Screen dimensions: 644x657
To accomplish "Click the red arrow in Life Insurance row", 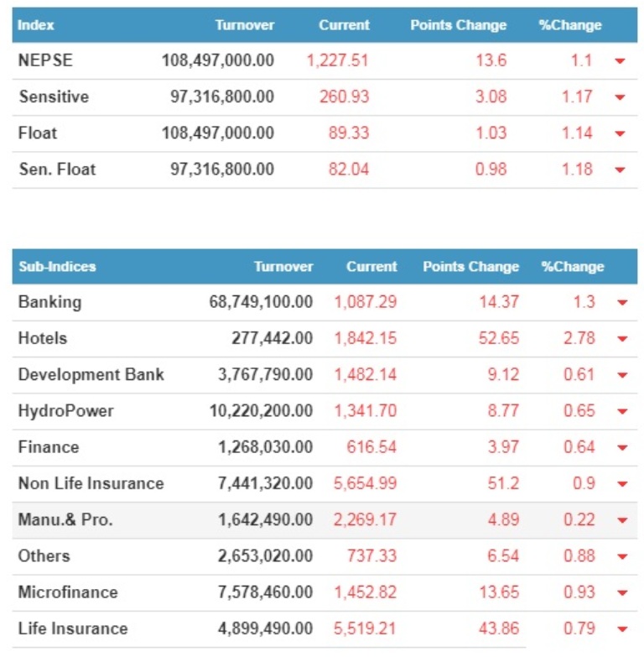I will (621, 629).
